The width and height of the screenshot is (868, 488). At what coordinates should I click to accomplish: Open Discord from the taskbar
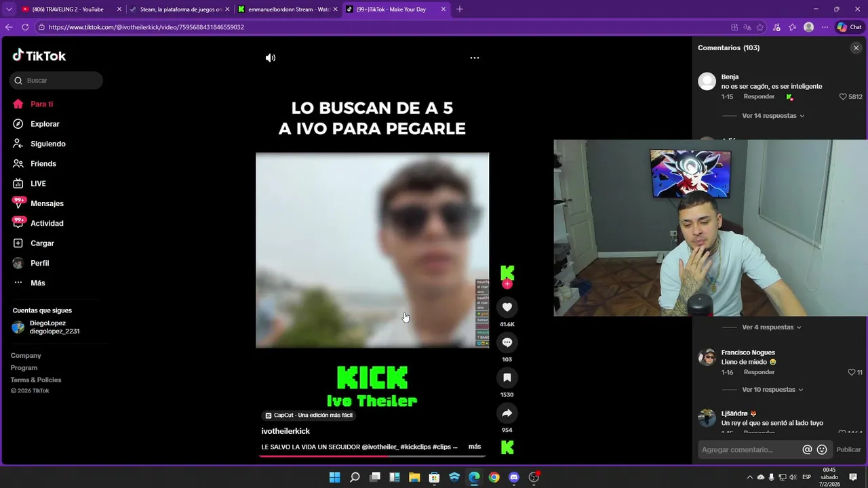point(514,477)
